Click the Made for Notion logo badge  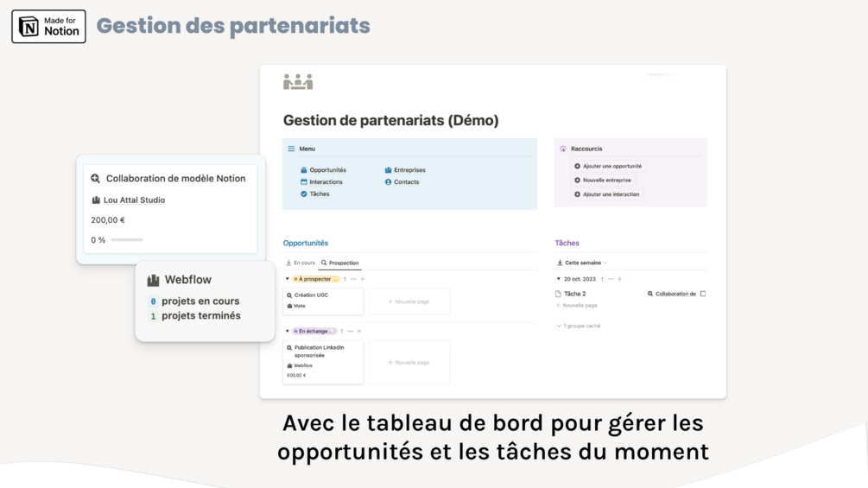point(48,27)
